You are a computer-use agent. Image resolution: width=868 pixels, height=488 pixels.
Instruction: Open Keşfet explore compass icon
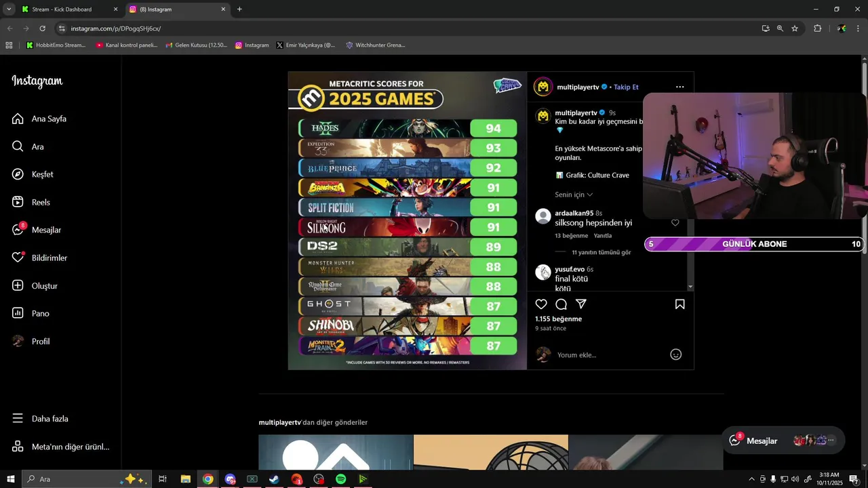(18, 174)
